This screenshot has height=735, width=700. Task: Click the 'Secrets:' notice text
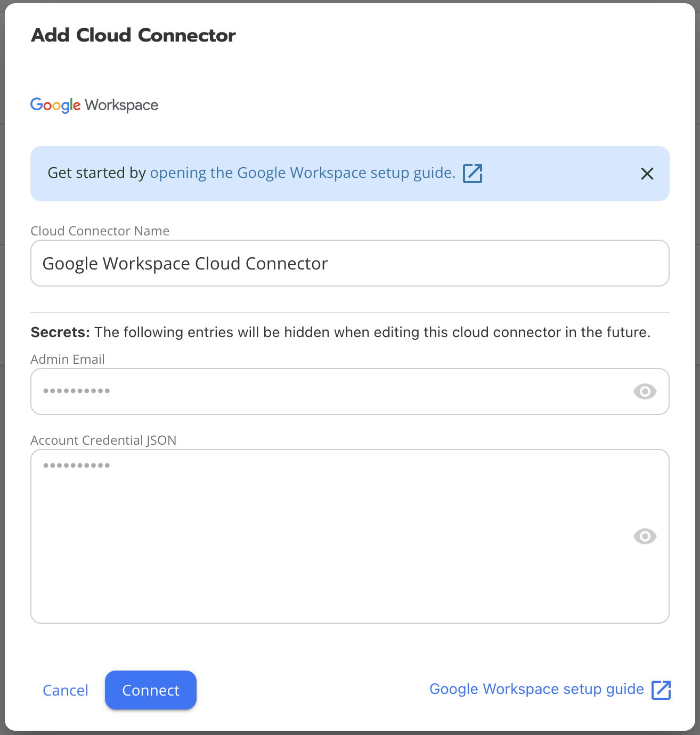pos(340,332)
